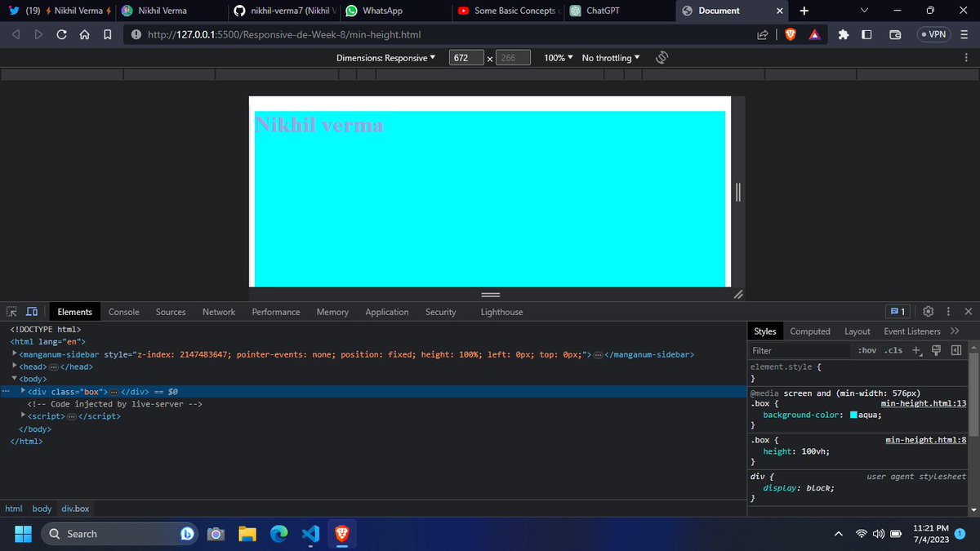The width and height of the screenshot is (980, 551).
Task: Expand the script element node
Action: (23, 415)
